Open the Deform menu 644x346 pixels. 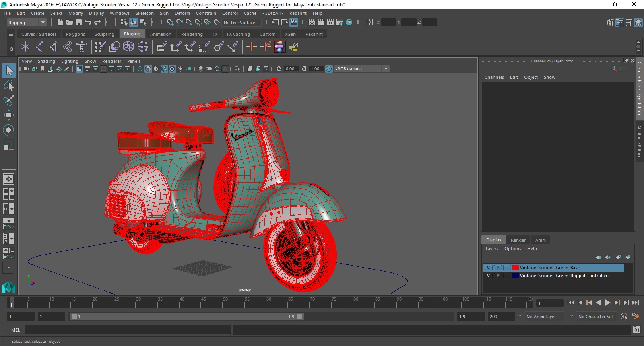[x=182, y=13]
